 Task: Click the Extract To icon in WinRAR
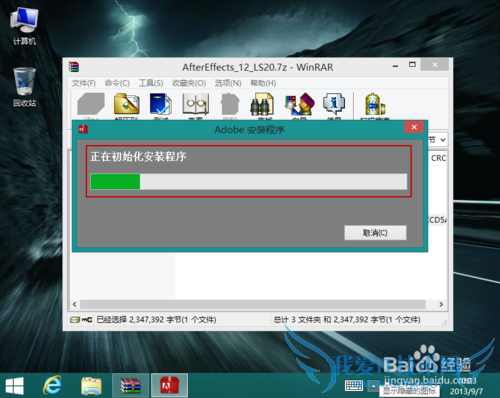coord(126,104)
